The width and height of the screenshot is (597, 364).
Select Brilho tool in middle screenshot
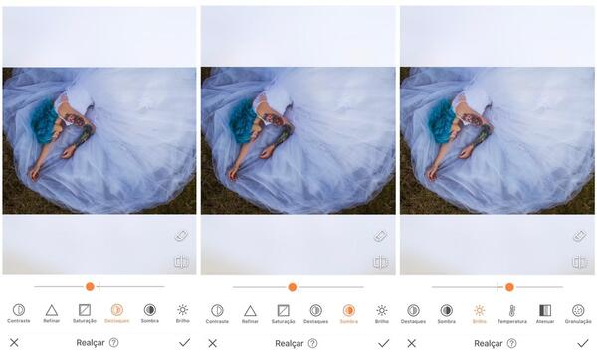(381, 314)
